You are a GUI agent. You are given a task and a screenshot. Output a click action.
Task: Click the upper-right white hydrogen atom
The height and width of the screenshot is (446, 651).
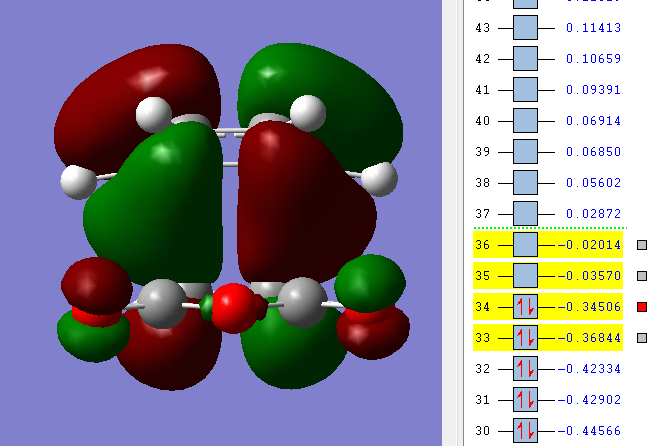pos(308,113)
